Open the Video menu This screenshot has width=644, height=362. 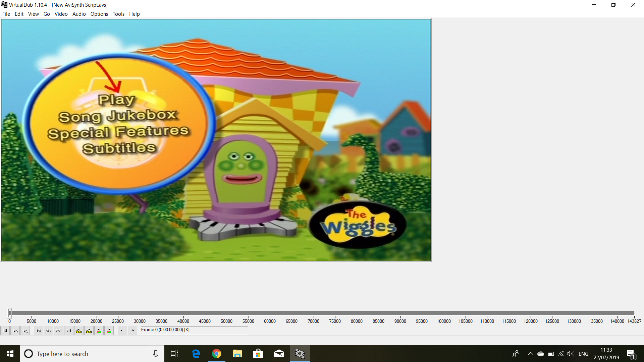click(x=61, y=14)
